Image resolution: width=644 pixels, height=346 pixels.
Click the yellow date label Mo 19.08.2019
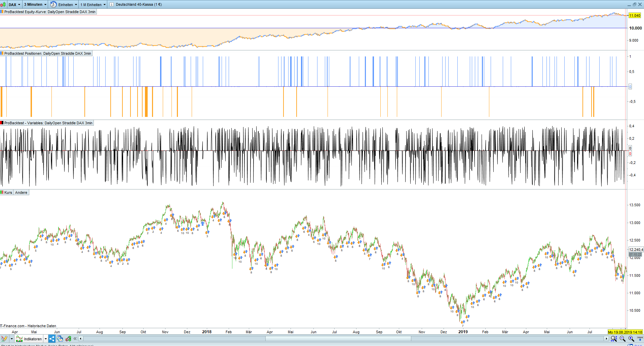pyautogui.click(x=625, y=332)
